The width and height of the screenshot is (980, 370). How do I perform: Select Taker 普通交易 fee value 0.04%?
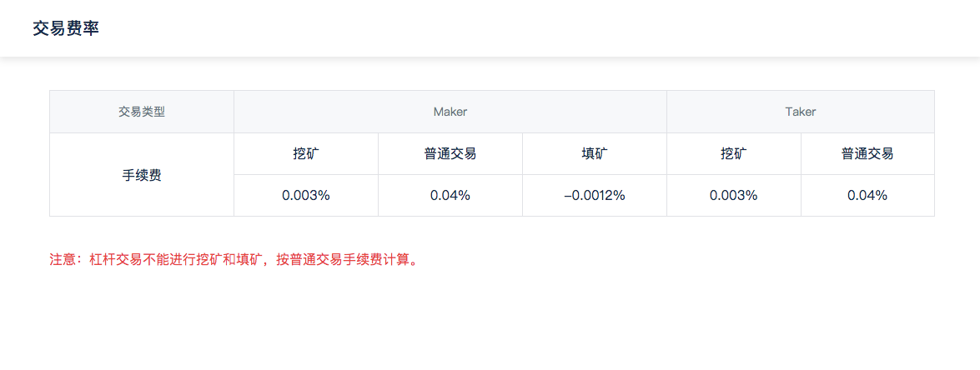867,196
